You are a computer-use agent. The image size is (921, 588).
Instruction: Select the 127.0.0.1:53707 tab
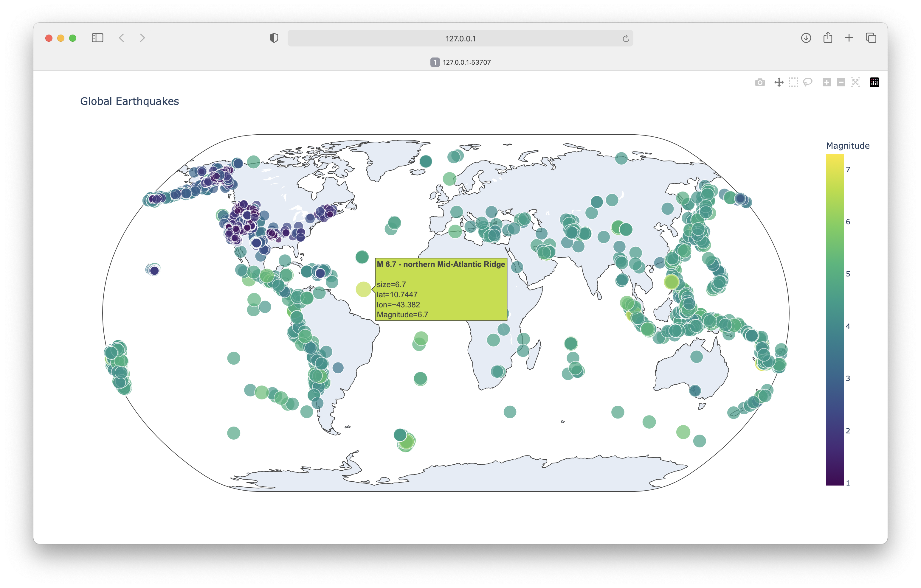460,62
